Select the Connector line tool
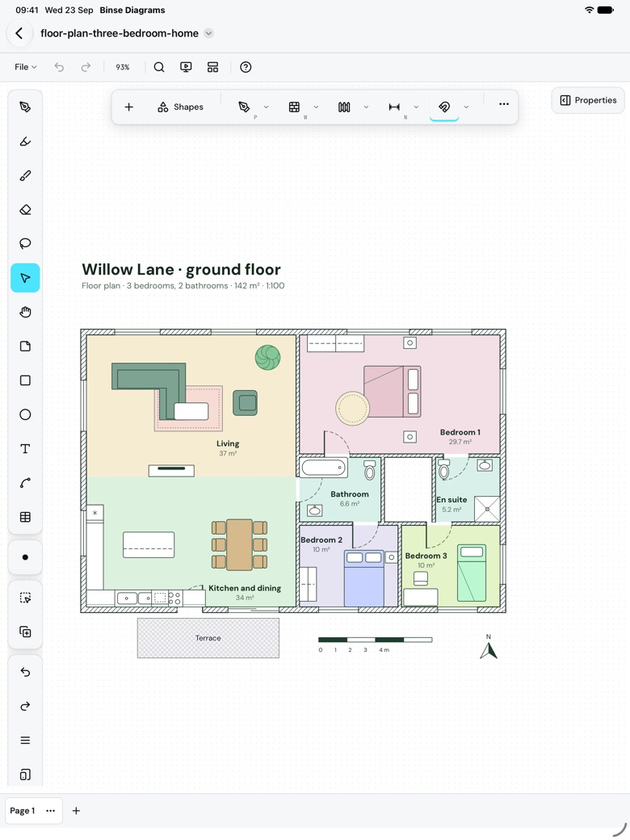630x840 pixels. (x=25, y=483)
